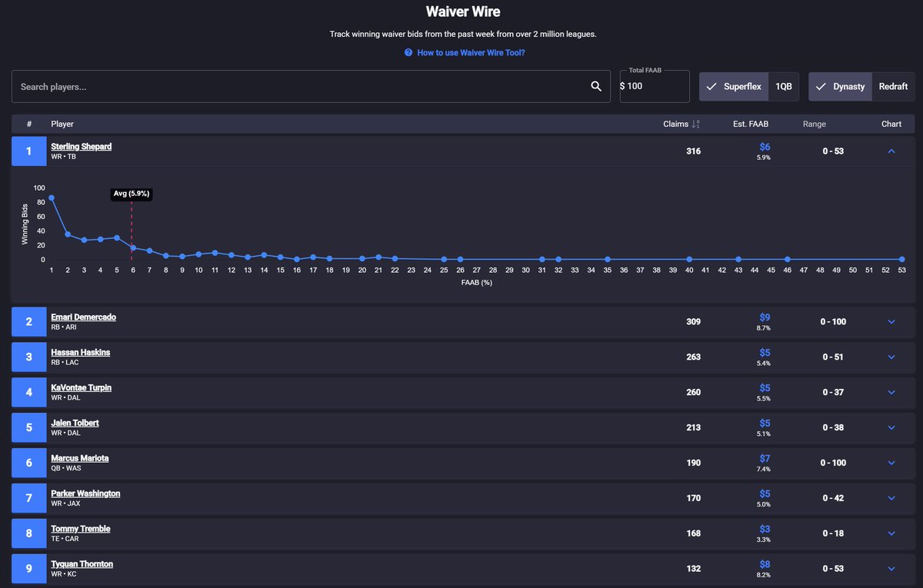Open Marcus Mariota player page
The height and width of the screenshot is (588, 923).
80,458
